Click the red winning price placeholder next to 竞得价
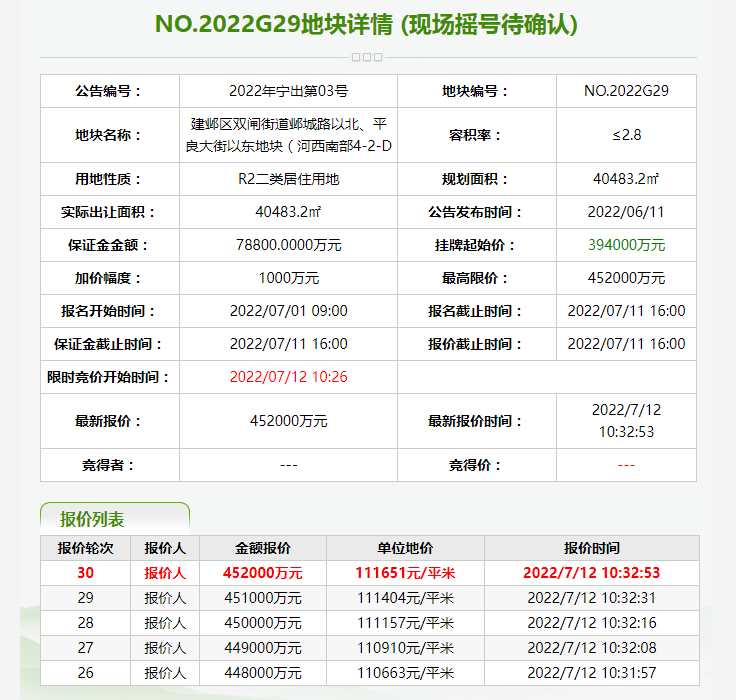This screenshot has width=736, height=700. tap(626, 465)
